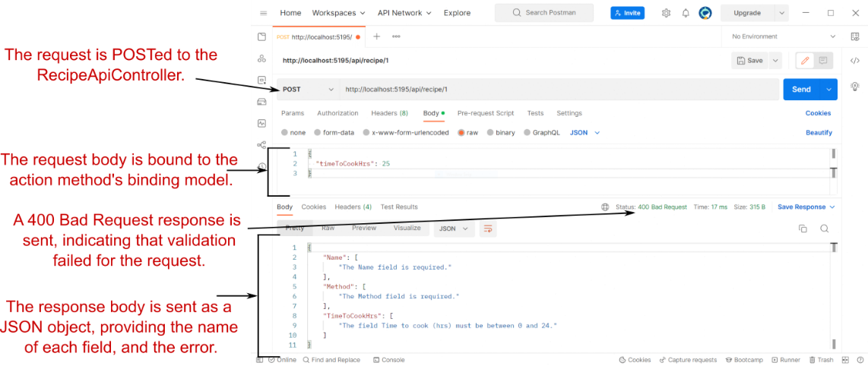Open the History sidebar panel
The width and height of the screenshot is (868, 366).
click(263, 166)
